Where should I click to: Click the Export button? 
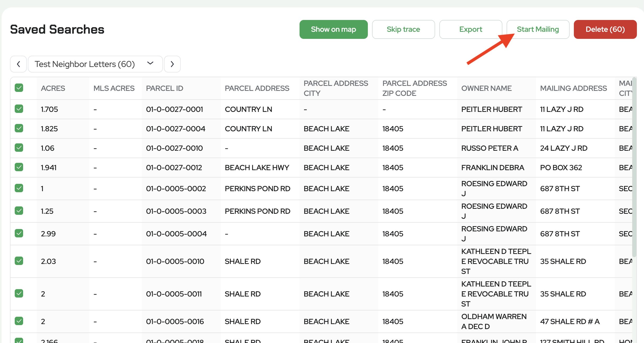click(x=471, y=29)
